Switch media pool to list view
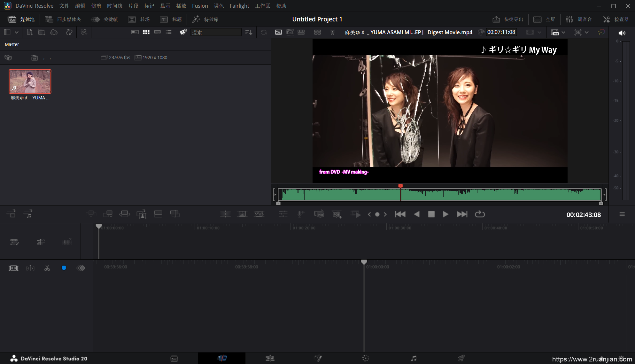635x364 pixels. click(x=168, y=32)
